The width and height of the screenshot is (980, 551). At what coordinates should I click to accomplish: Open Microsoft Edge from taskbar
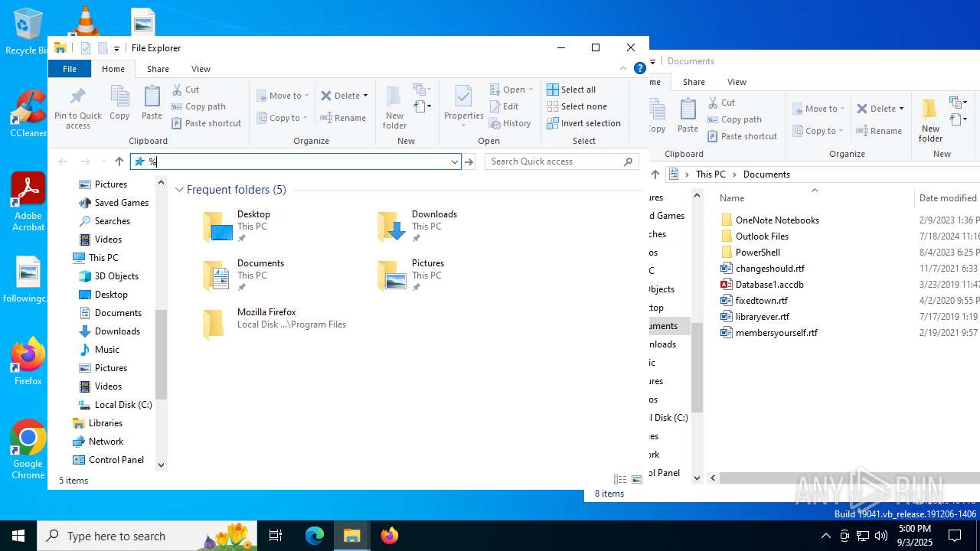(315, 536)
